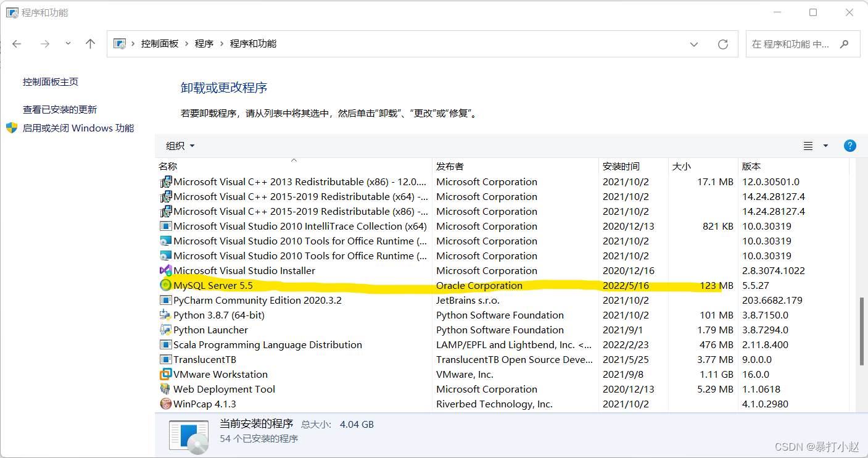
Task: Select the Web Deployment Tool entry
Action: pos(224,389)
